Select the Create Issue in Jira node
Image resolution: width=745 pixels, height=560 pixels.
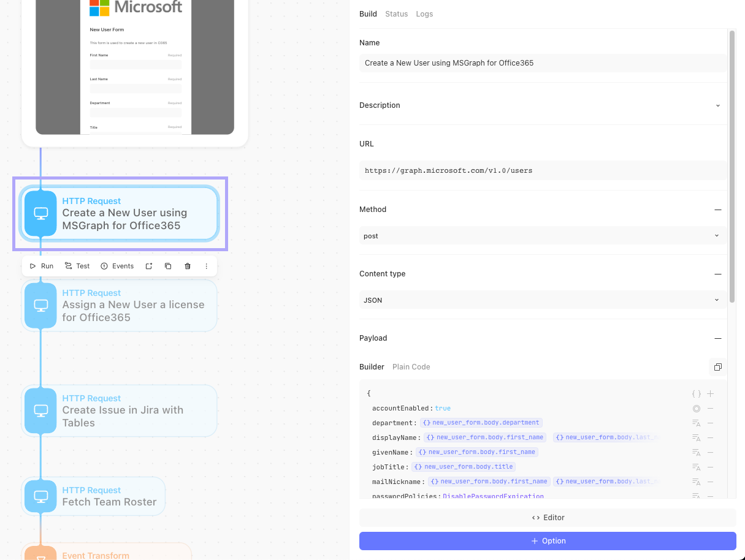[120, 410]
